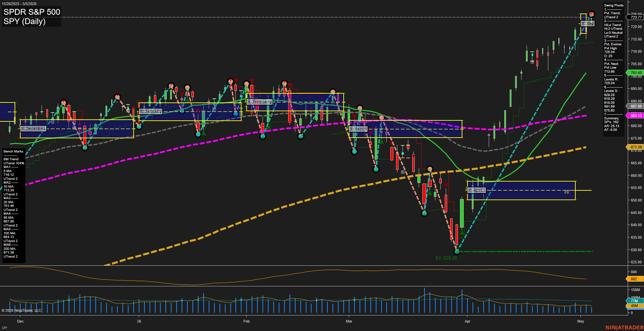Click the BM Trend UTrend 104% text
The height and width of the screenshot is (331, 644).
[x=14, y=161]
